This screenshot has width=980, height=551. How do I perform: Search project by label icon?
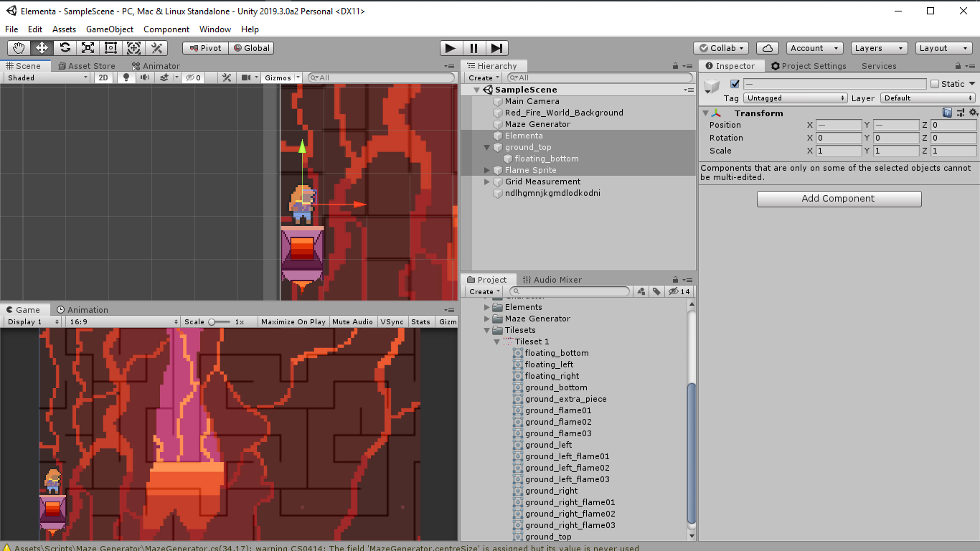[x=656, y=291]
